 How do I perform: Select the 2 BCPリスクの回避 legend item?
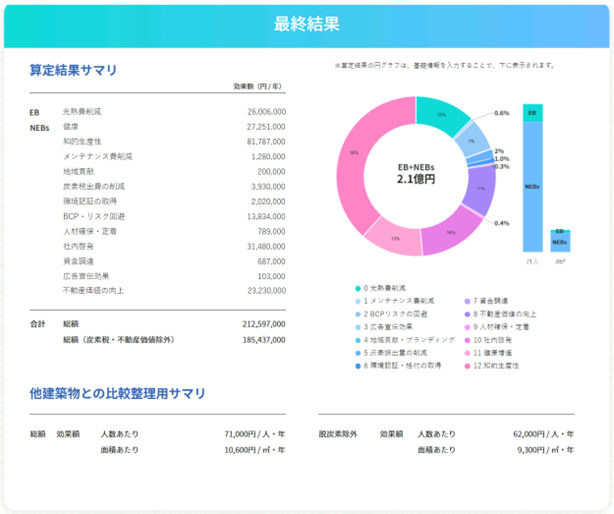(x=391, y=314)
